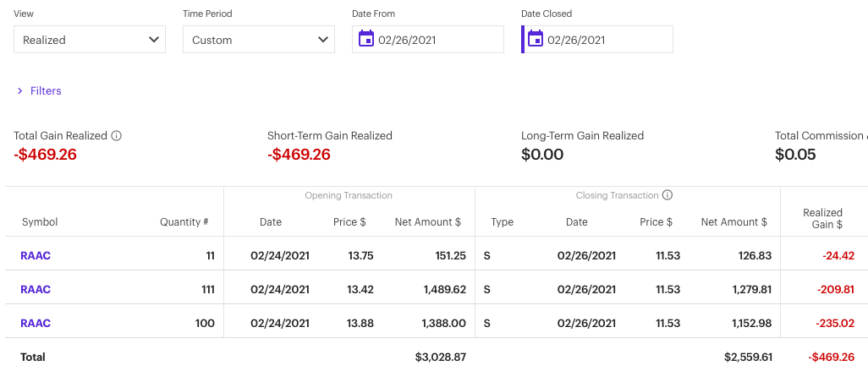
Task: Sort by the Symbol column header
Action: click(x=40, y=222)
